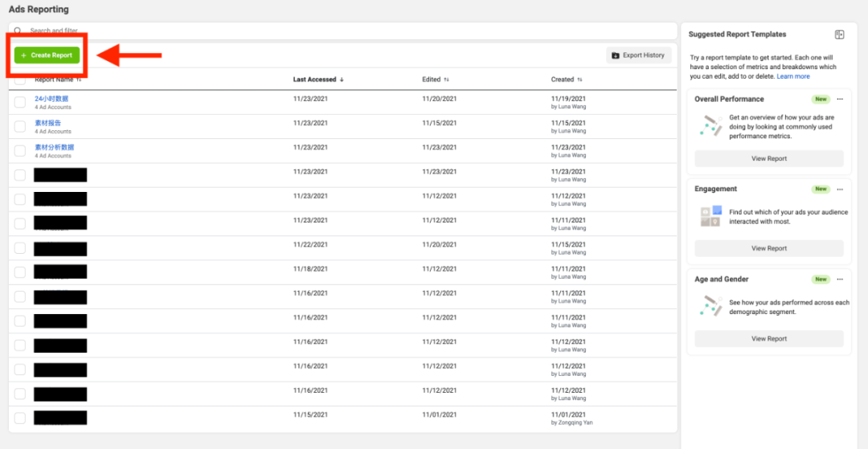Click the New badge on Age and Gender

(821, 280)
